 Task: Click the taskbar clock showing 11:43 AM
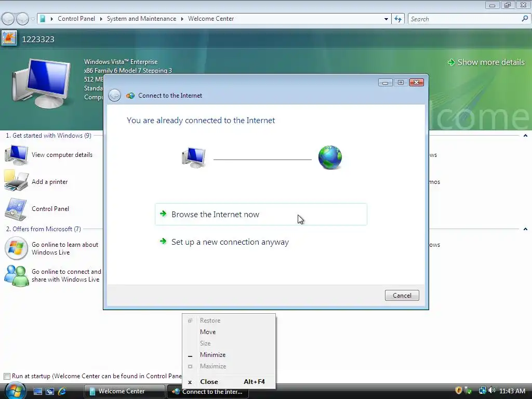point(512,391)
